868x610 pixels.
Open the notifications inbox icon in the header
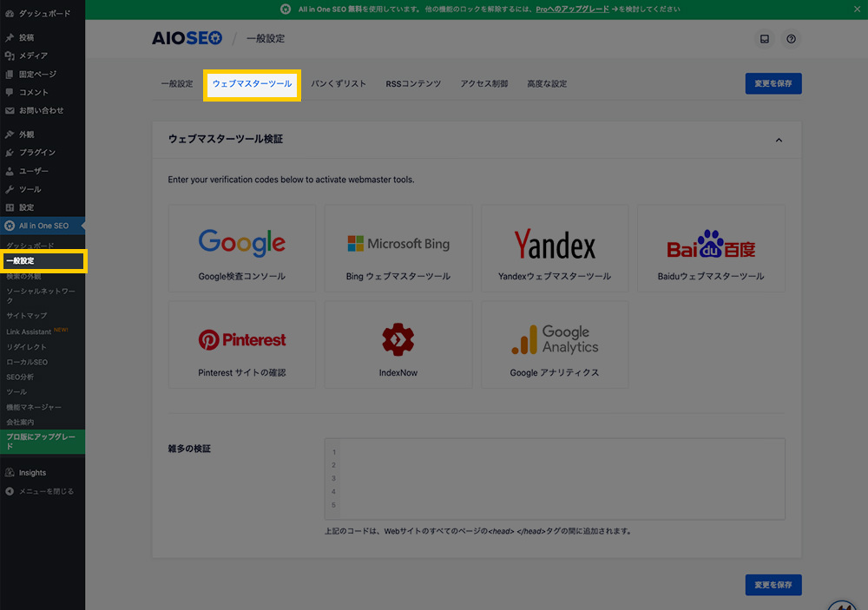click(x=765, y=39)
